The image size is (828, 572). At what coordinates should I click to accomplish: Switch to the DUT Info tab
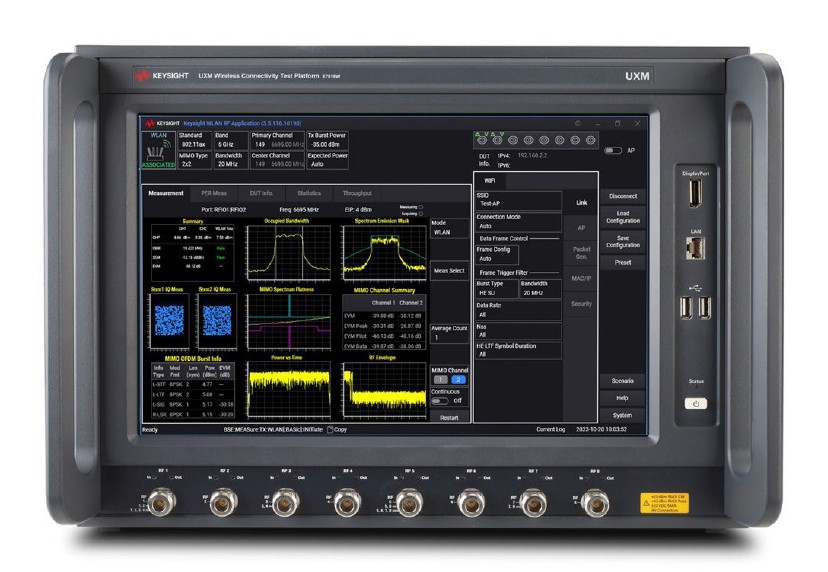pyautogui.click(x=261, y=193)
